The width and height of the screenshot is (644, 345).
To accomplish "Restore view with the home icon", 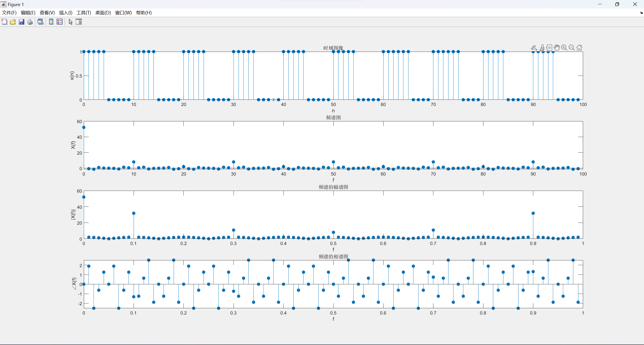I will (x=579, y=48).
